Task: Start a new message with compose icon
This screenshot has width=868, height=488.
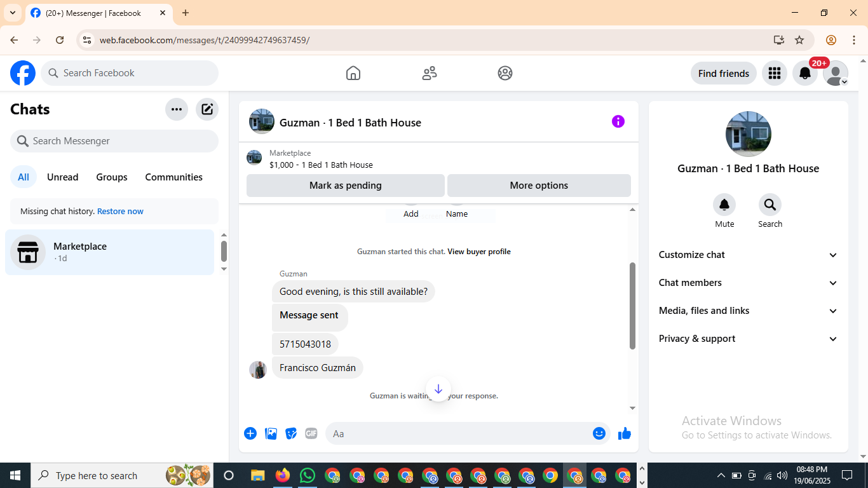Action: point(207,109)
